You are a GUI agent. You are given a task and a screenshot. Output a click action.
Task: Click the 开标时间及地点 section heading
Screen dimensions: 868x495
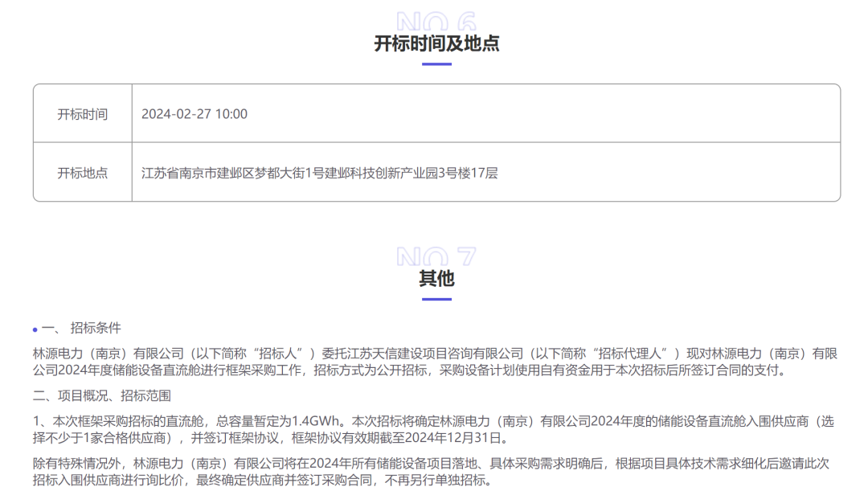[x=436, y=43]
